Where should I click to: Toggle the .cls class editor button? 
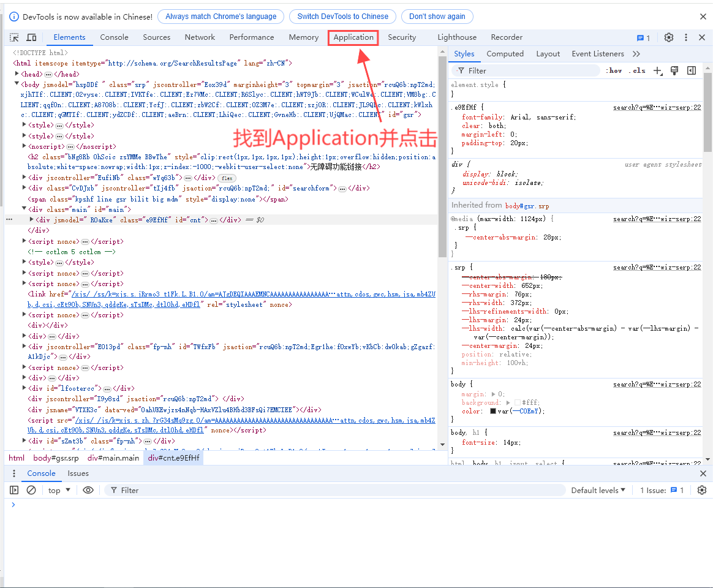coord(638,70)
